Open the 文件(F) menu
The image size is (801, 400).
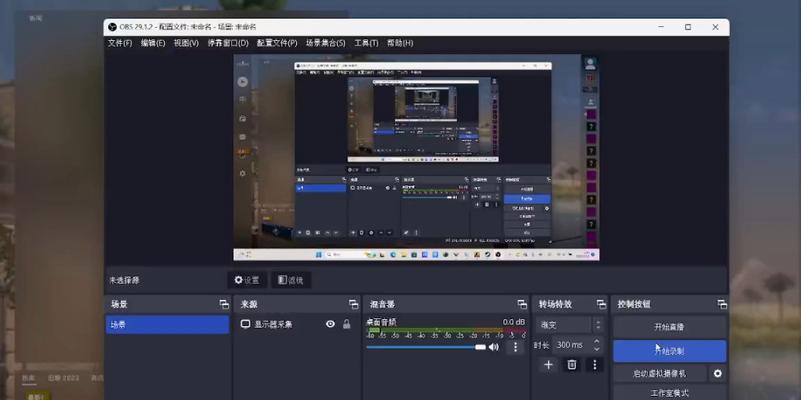(120, 43)
